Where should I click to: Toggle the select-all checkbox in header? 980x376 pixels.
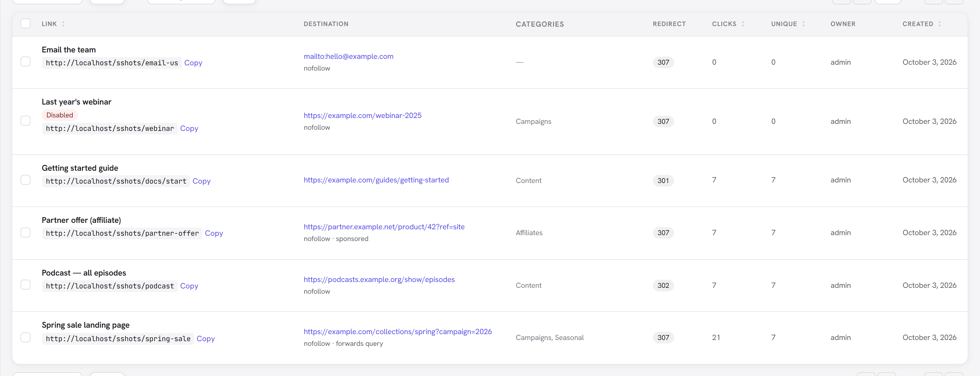point(25,23)
